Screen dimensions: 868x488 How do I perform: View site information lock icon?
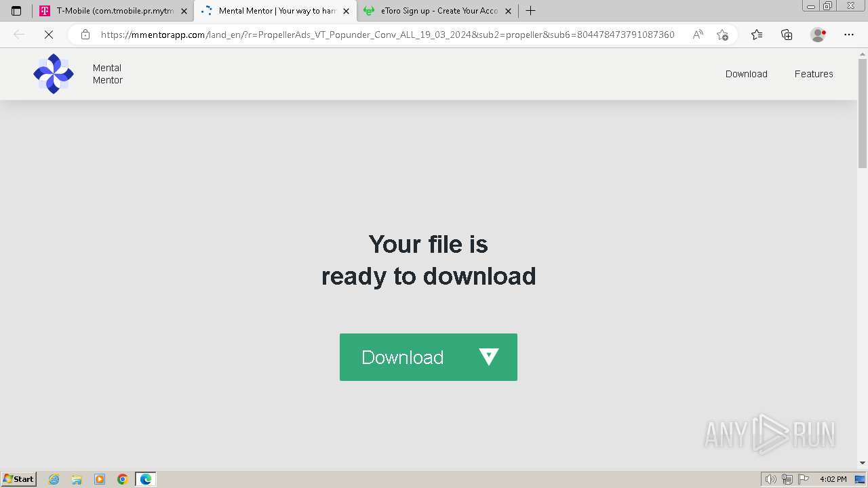pos(85,35)
